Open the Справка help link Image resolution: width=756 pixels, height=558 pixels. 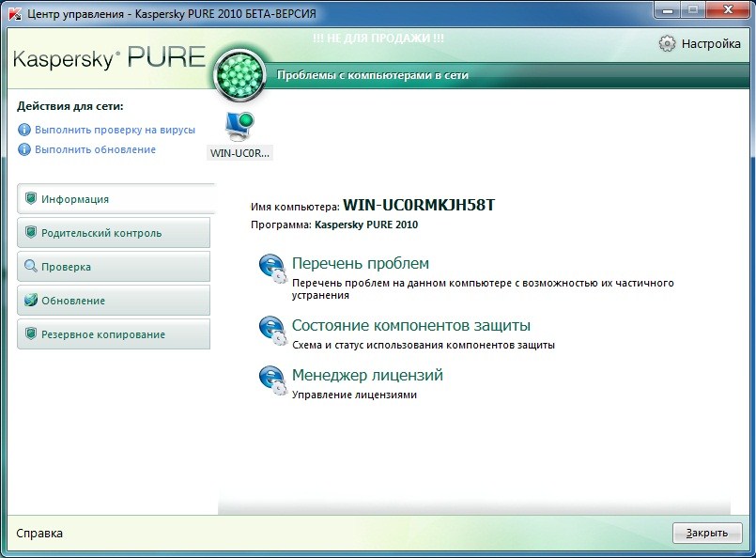point(39,533)
